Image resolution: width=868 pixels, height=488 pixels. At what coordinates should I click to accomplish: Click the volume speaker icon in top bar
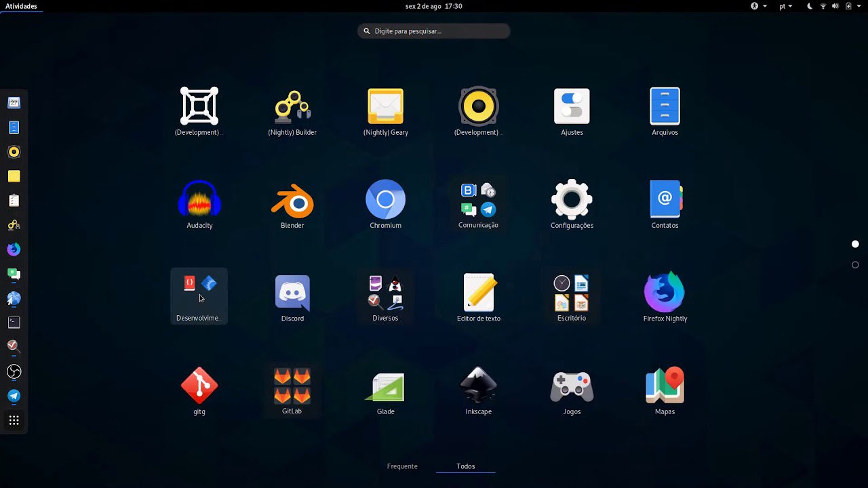[x=835, y=6]
